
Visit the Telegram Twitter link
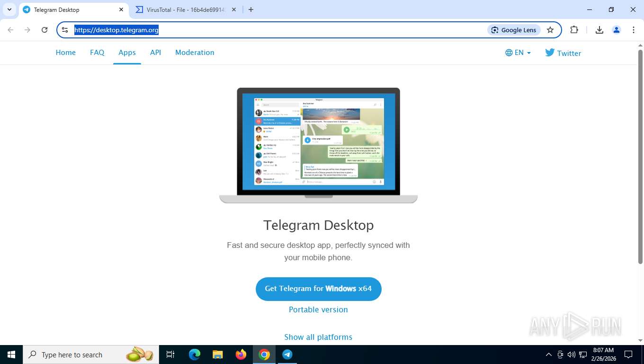(563, 53)
